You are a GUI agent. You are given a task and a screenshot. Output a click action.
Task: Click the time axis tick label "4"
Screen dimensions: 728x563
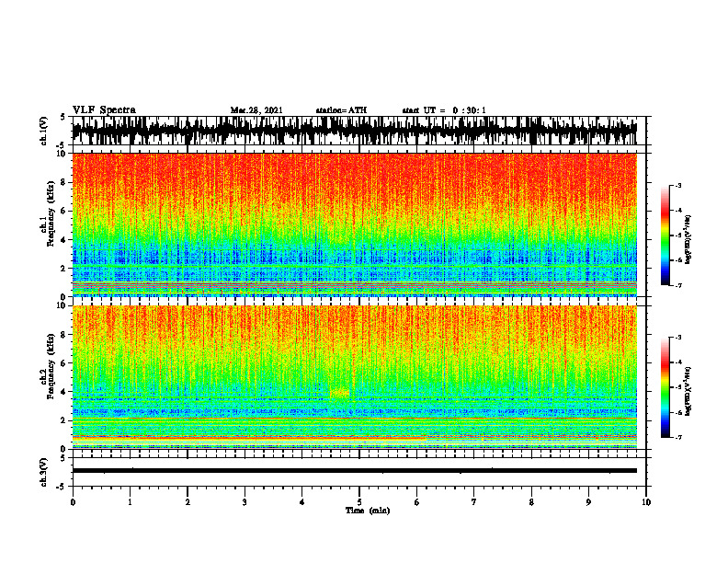click(302, 502)
